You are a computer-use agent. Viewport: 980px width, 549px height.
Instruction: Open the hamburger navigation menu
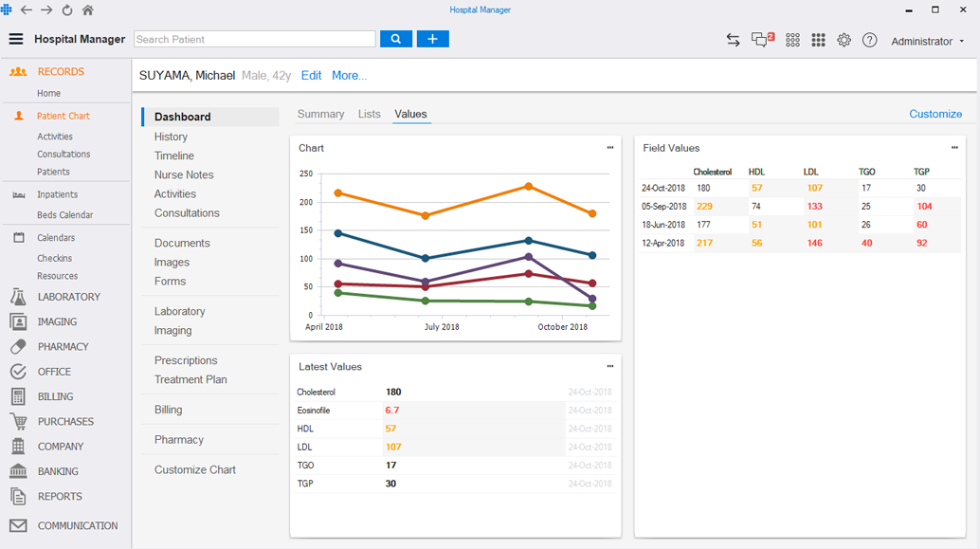pos(16,39)
